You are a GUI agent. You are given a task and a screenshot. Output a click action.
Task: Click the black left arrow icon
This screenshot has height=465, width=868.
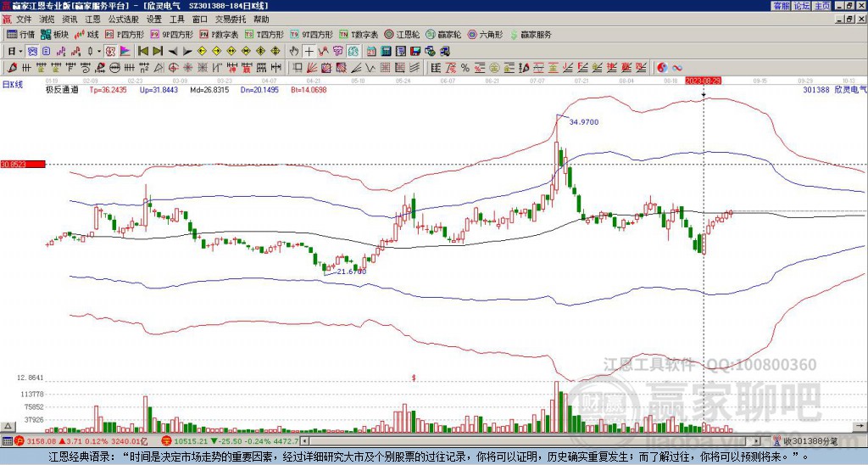(173, 52)
